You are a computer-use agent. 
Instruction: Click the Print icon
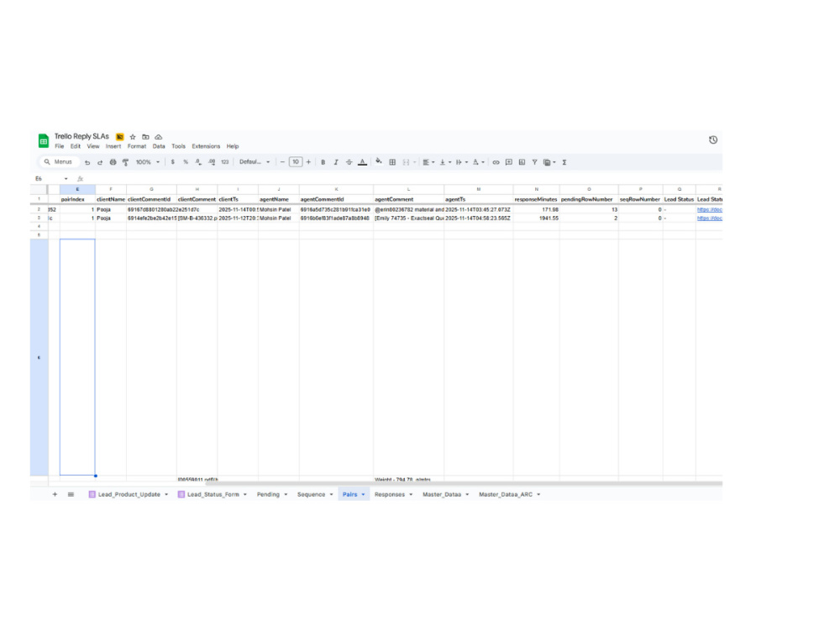[113, 162]
